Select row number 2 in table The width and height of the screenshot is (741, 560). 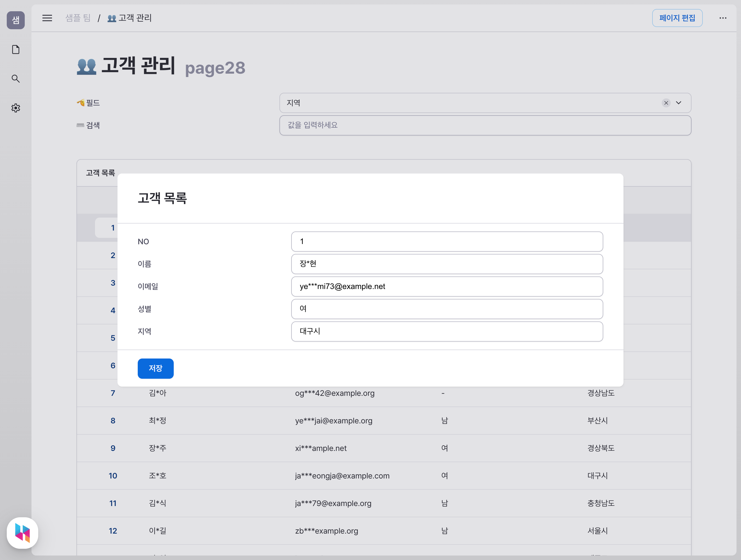pyautogui.click(x=113, y=255)
